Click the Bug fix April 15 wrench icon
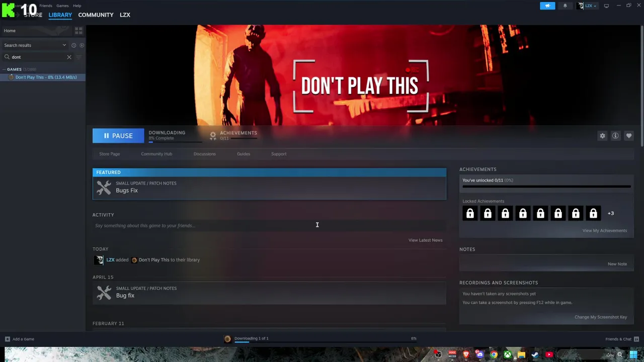The image size is (644, 362). point(104,293)
